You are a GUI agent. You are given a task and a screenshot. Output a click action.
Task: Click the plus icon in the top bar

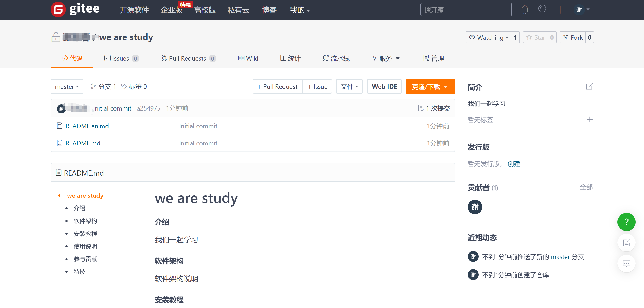[x=560, y=10]
